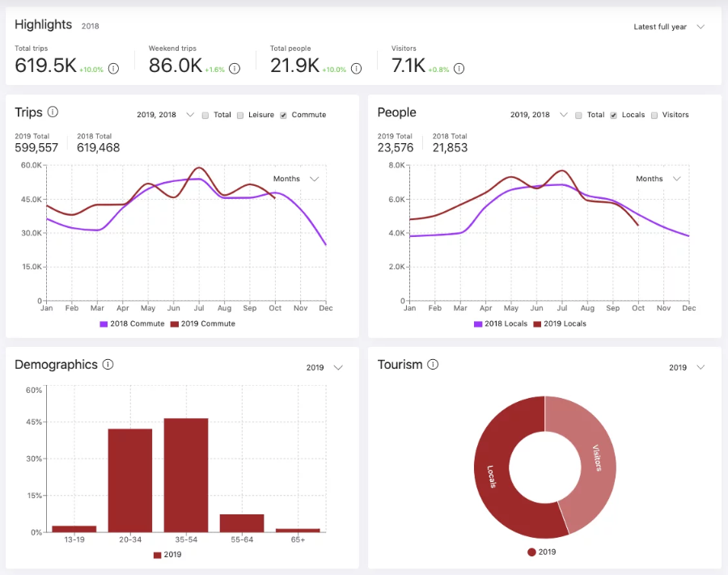
Task: Enable the Total checkbox in Trips panel
Action: [205, 116]
